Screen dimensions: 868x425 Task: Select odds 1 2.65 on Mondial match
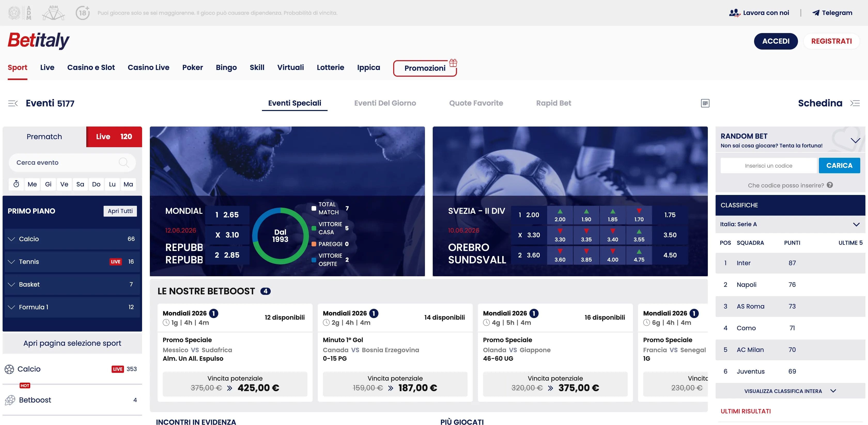coord(227,215)
